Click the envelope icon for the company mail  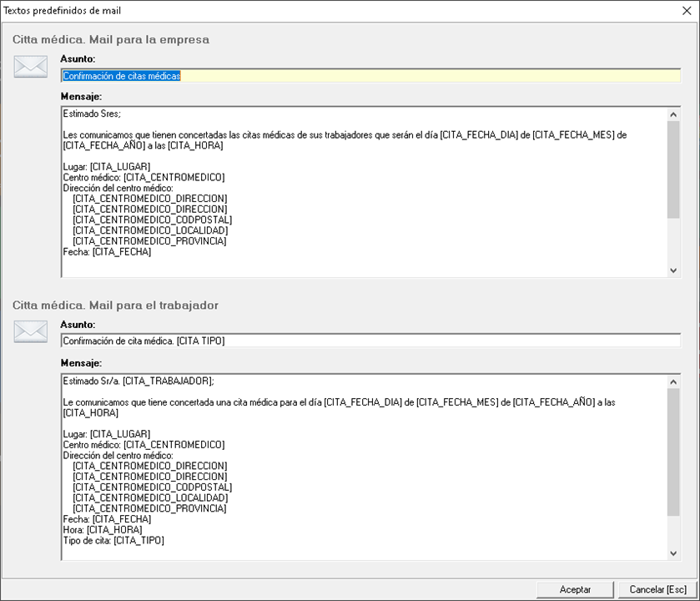[x=31, y=67]
